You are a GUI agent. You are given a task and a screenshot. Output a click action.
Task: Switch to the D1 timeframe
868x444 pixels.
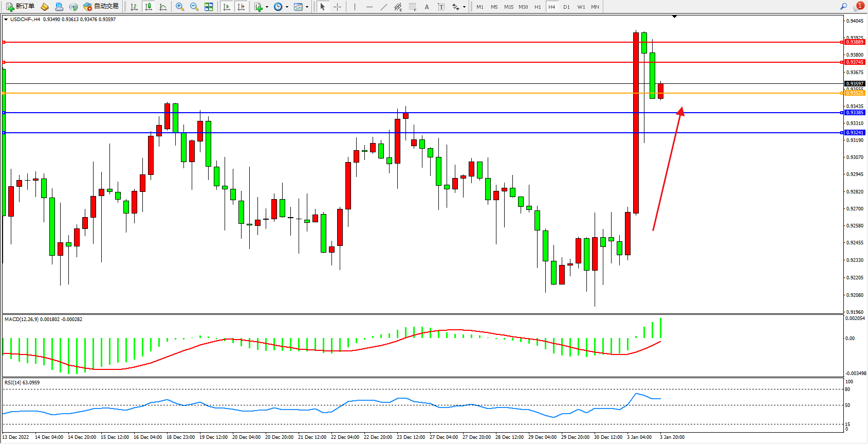pos(566,7)
